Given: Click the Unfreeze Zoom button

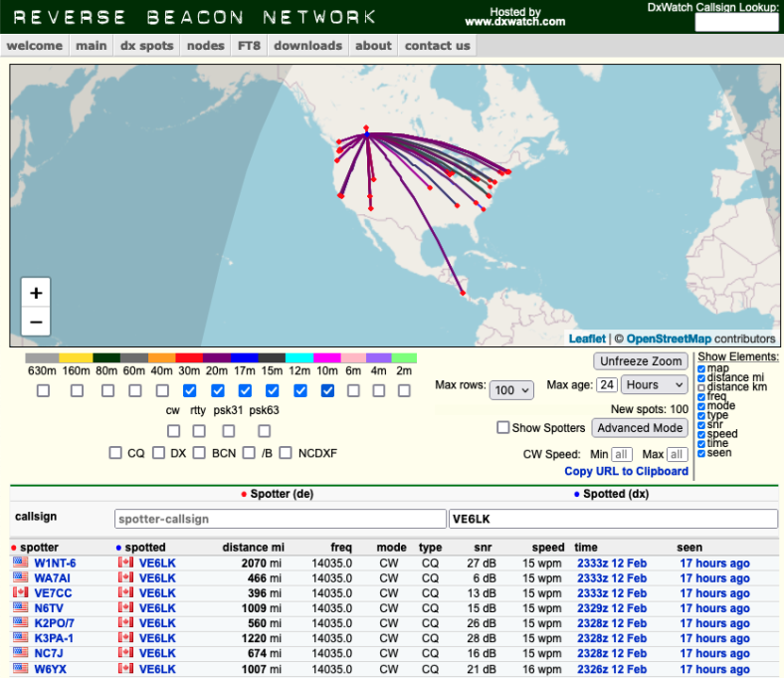Looking at the screenshot, I should tap(641, 361).
